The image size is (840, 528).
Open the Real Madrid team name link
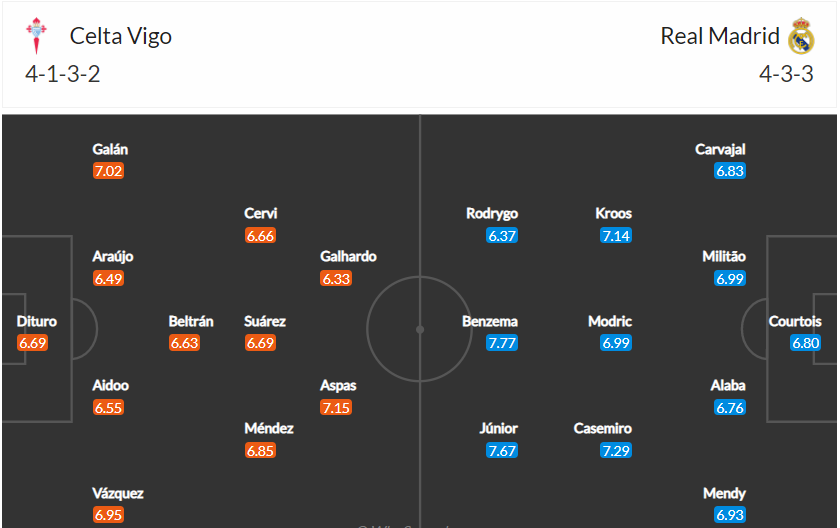coord(719,36)
